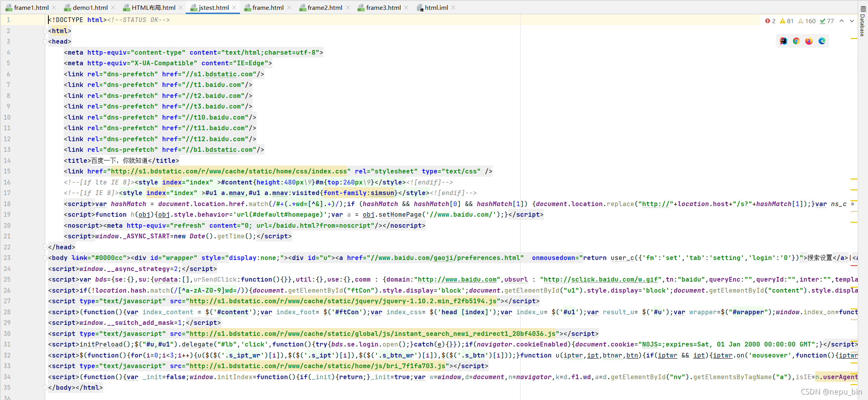Click the initPreload script on line 31

tap(453, 344)
